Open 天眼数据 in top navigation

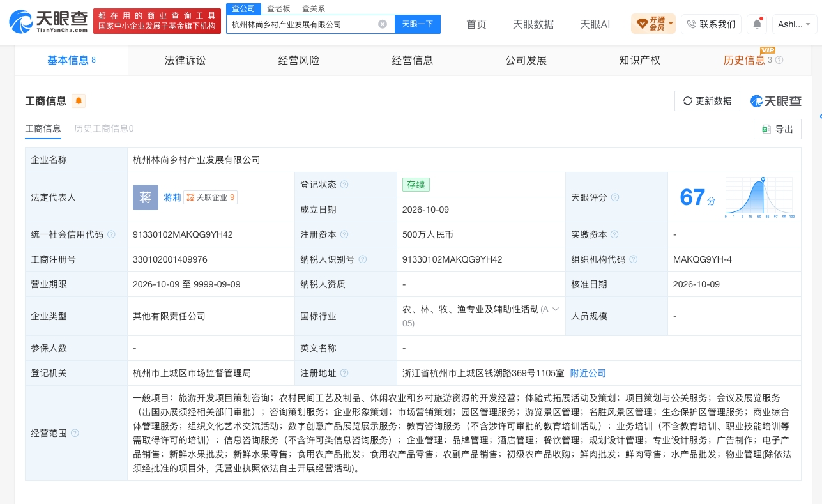(533, 24)
